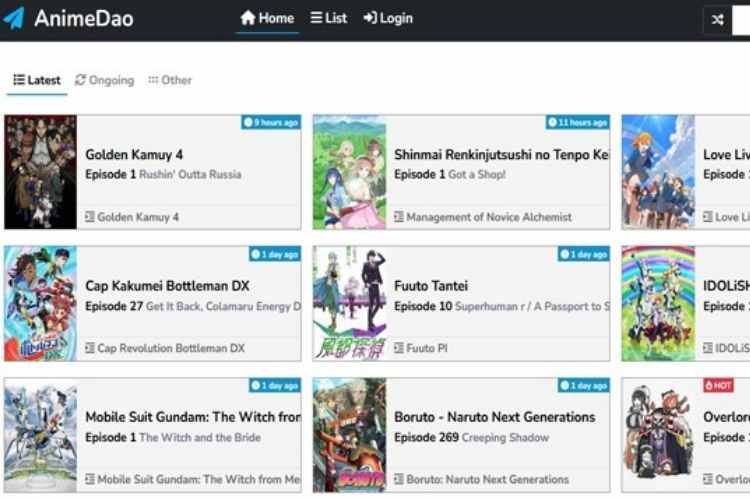Click the 9 hours ago time badge

tap(271, 122)
